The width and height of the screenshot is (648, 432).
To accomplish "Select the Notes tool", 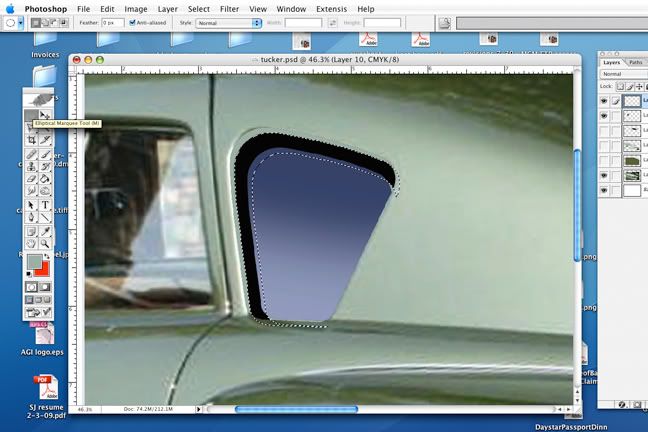I will click(x=31, y=232).
